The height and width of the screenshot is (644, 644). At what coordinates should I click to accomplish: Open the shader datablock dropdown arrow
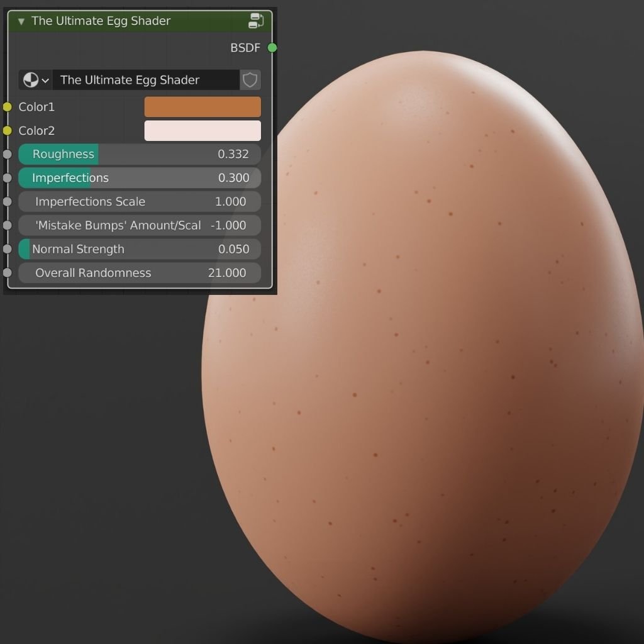tap(45, 80)
